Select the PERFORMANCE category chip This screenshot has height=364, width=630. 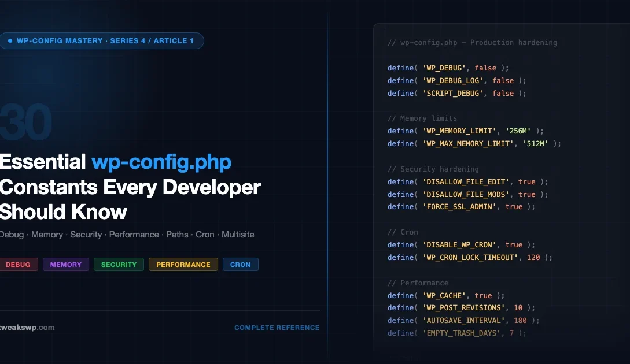click(x=183, y=264)
